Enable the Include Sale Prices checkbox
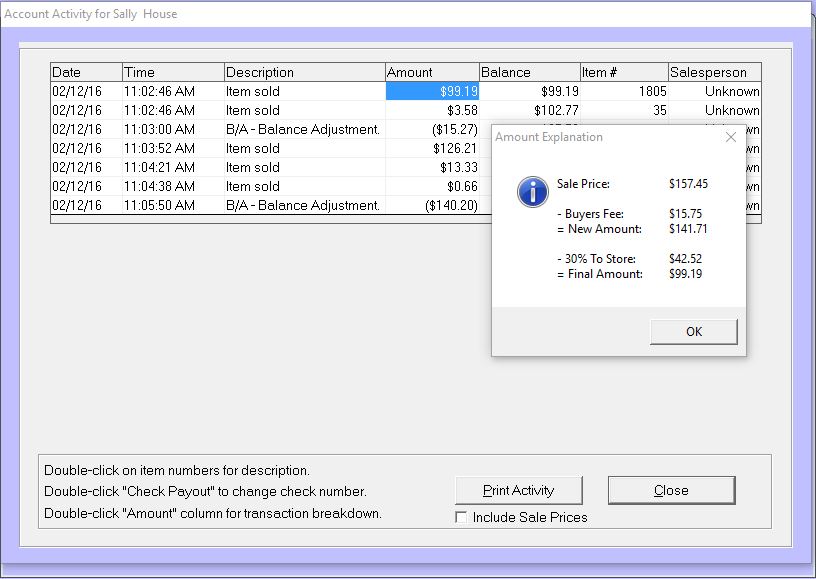This screenshot has height=579, width=816. tap(461, 517)
